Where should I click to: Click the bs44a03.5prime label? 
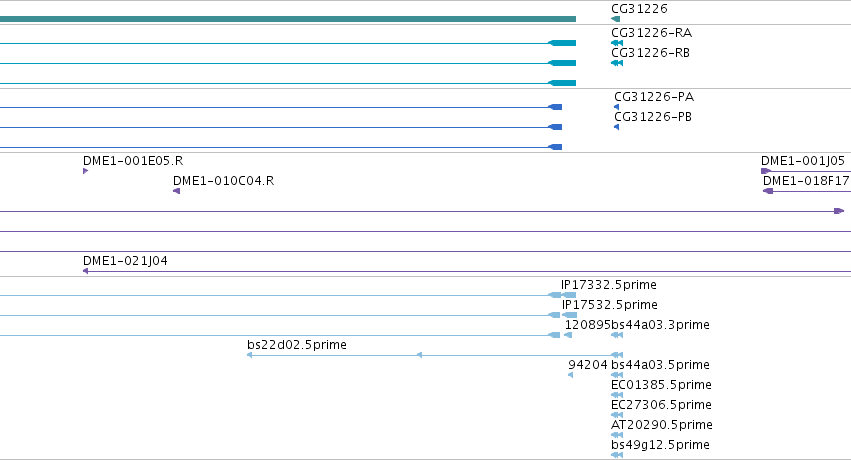pos(661,365)
